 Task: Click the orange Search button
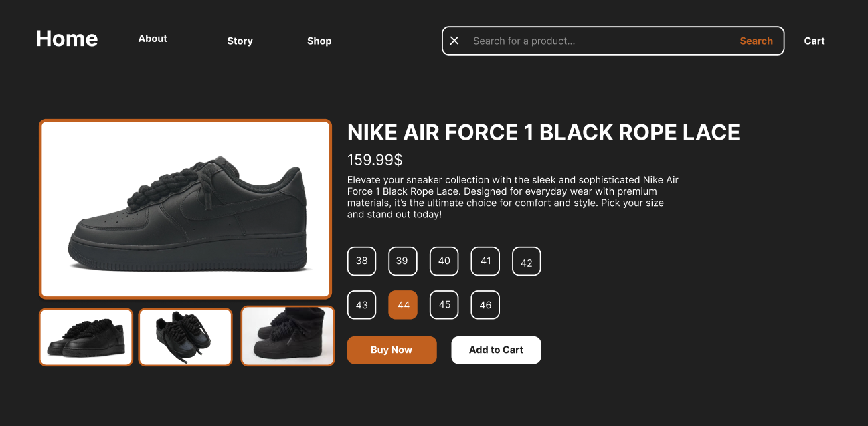(x=756, y=41)
